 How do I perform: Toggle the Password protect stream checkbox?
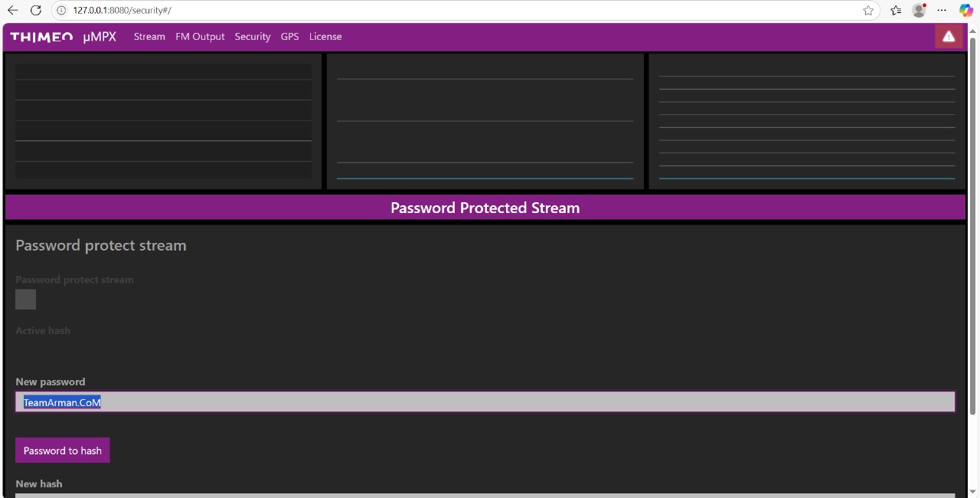(25, 300)
